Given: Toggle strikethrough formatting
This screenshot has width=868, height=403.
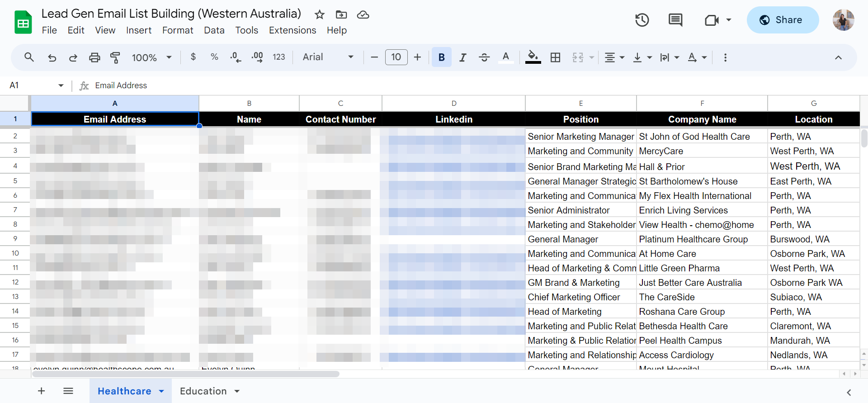Looking at the screenshot, I should coord(484,57).
